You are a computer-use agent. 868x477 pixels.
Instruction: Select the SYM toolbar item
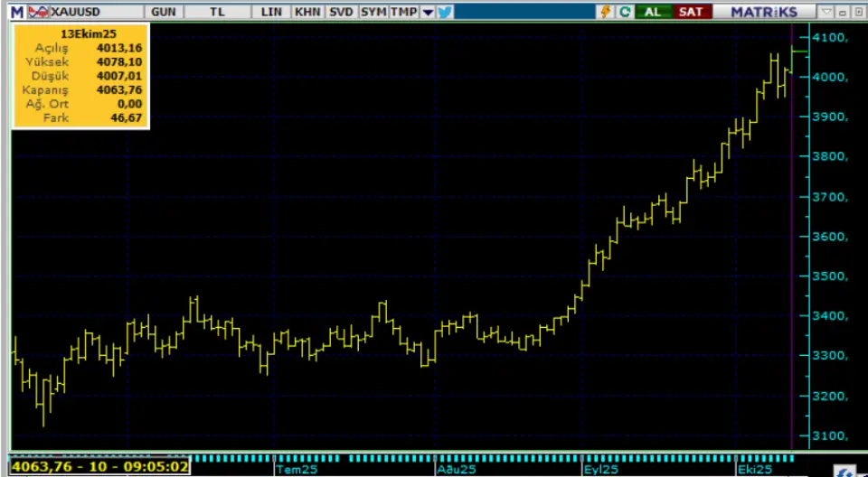click(x=373, y=12)
